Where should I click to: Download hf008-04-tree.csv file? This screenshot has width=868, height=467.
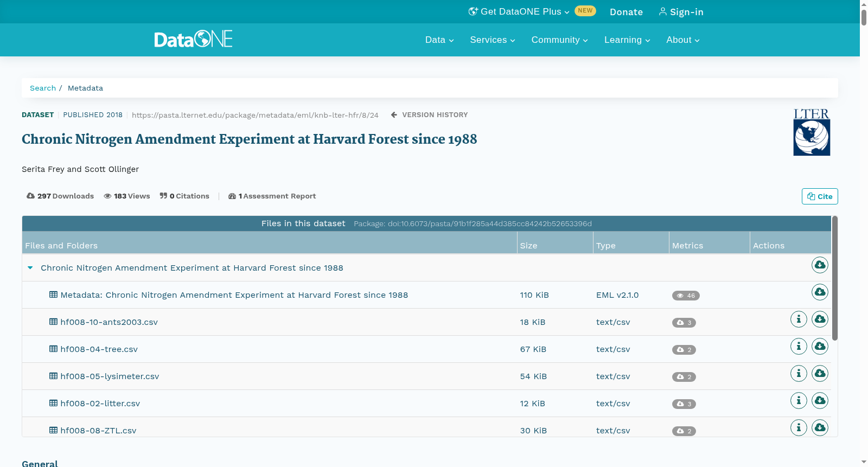click(x=820, y=347)
